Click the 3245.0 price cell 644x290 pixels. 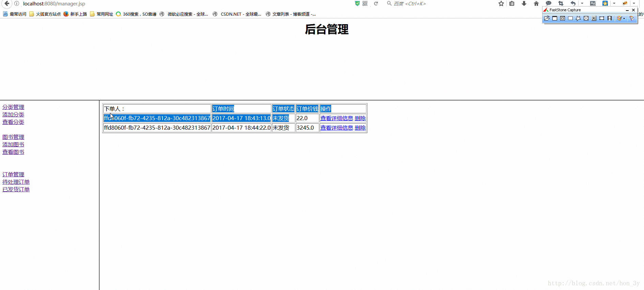point(307,128)
